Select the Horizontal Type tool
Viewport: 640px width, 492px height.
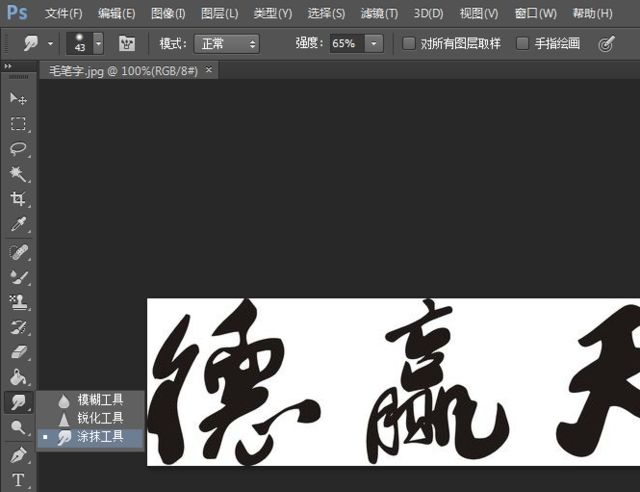point(18,480)
